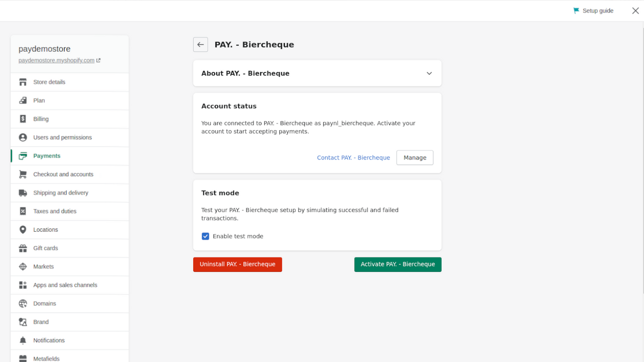This screenshot has width=644, height=362.
Task: Select Payments in the sidebar
Action: pos(69,156)
